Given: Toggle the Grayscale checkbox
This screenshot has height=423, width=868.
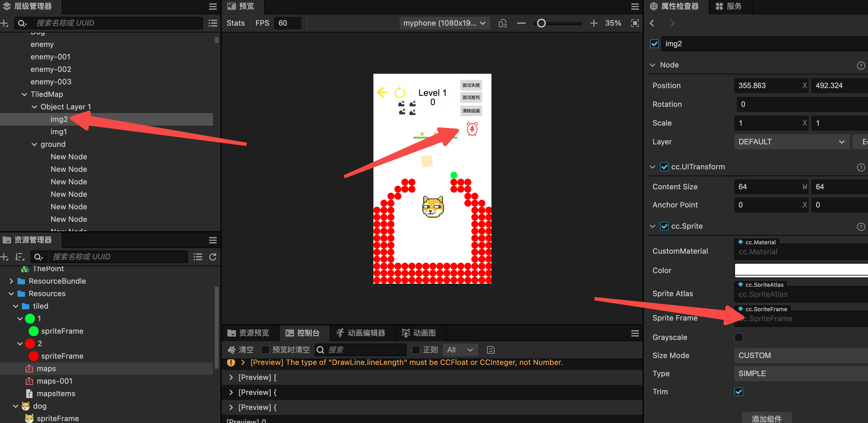Looking at the screenshot, I should (x=738, y=337).
